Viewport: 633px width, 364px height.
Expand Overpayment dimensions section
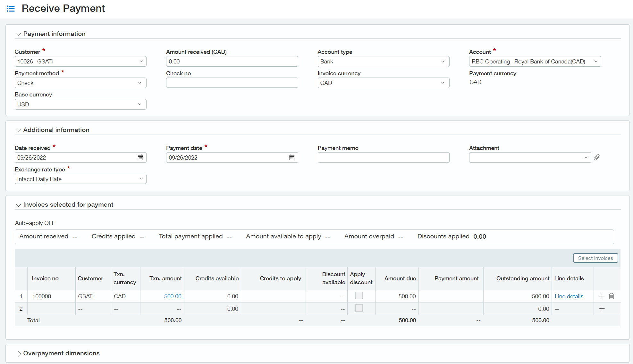point(19,353)
